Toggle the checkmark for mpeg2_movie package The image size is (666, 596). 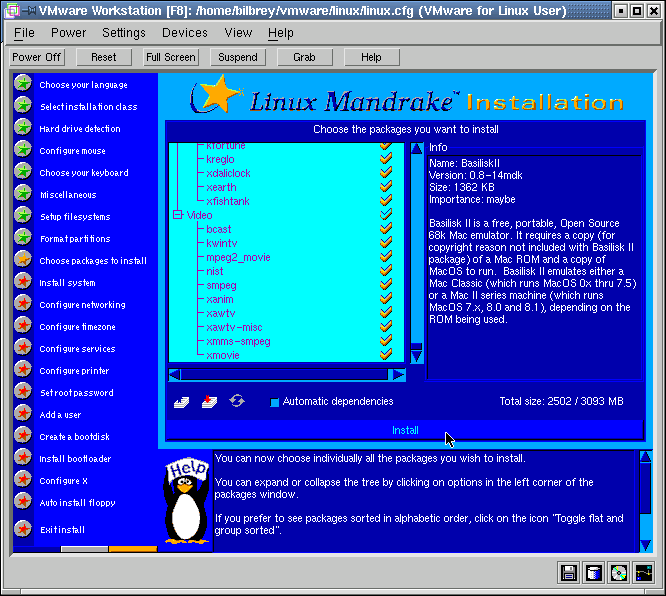[385, 257]
